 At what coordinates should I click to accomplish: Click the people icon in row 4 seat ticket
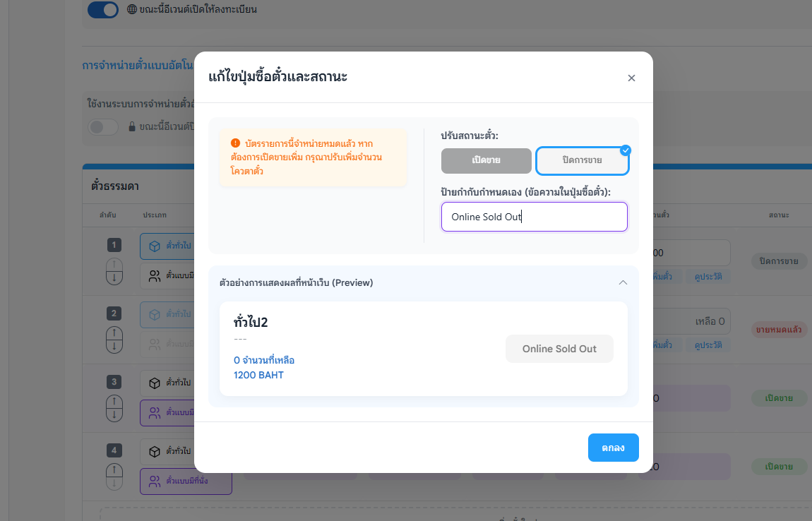point(155,481)
